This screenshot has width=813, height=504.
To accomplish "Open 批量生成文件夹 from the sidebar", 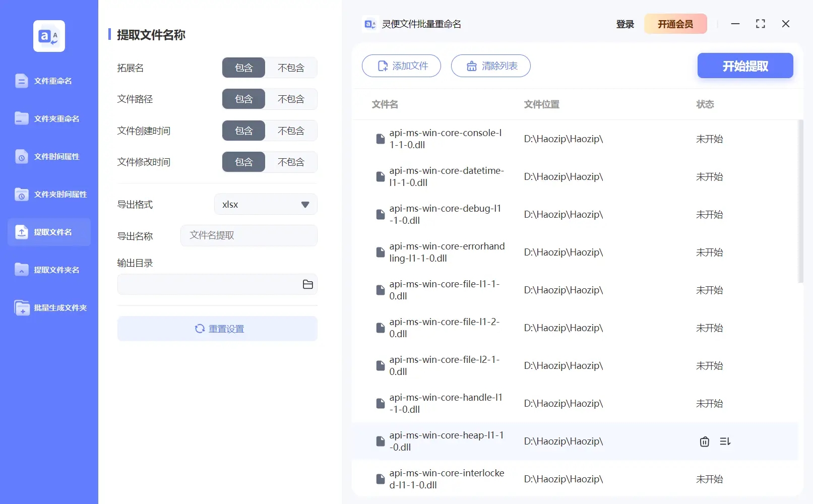I will coord(49,307).
